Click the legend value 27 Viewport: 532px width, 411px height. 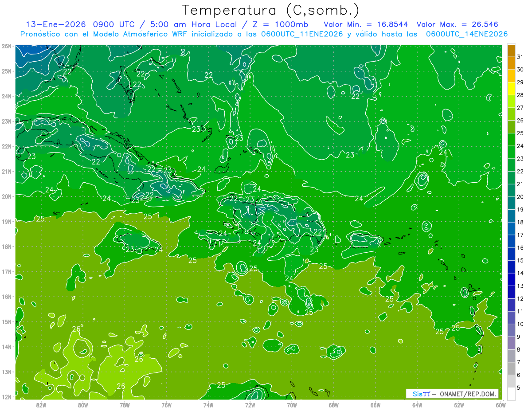click(x=520, y=108)
